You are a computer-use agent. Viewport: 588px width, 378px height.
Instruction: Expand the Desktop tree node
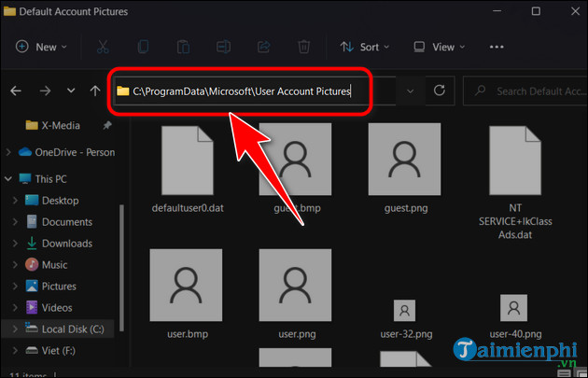15,201
